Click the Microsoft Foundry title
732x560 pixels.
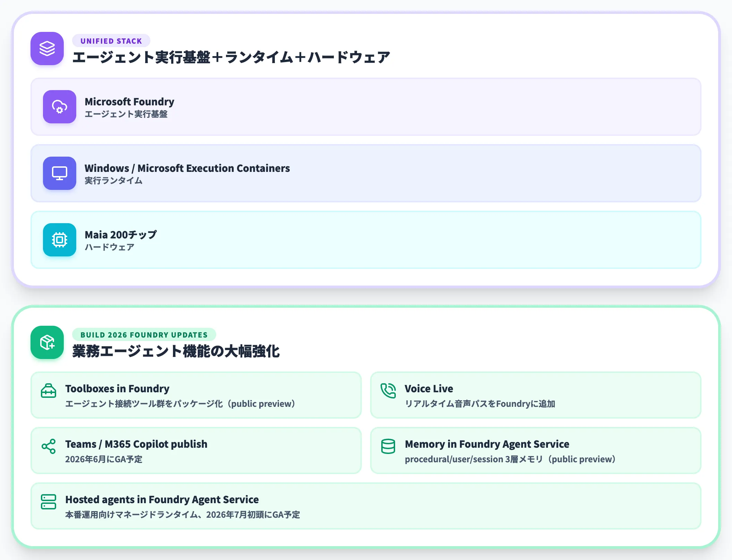coord(130,102)
